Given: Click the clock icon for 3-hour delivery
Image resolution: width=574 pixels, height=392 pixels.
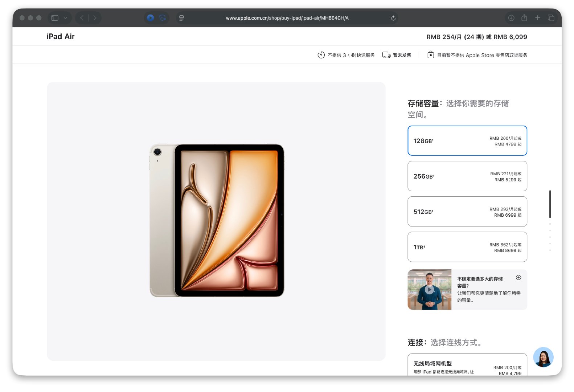Looking at the screenshot, I should [x=321, y=55].
